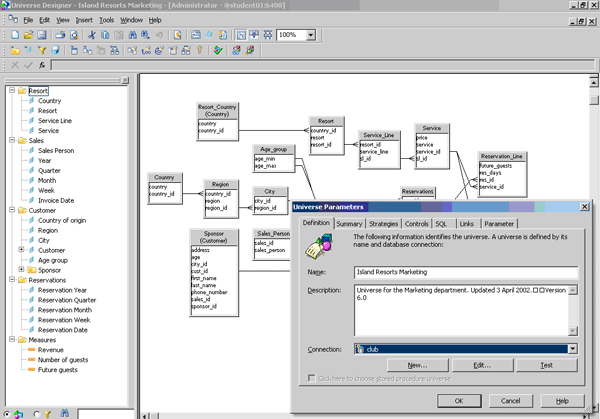Click the Insert Join icon in editing toolbar
This screenshot has width=600, height=419.
click(x=88, y=50)
